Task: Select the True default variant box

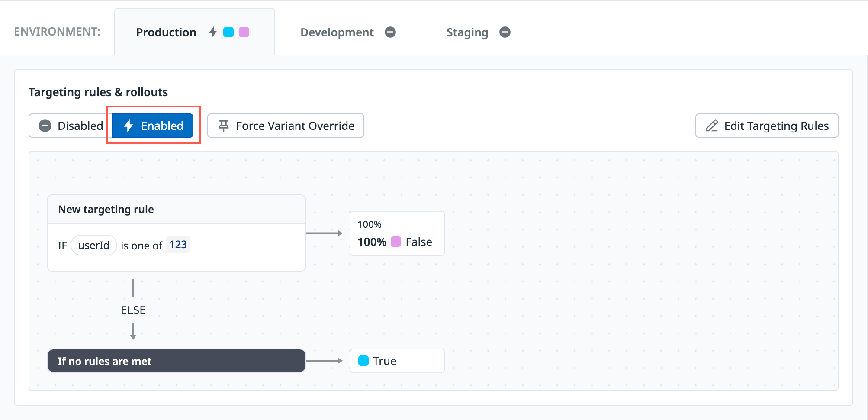Action: point(397,361)
